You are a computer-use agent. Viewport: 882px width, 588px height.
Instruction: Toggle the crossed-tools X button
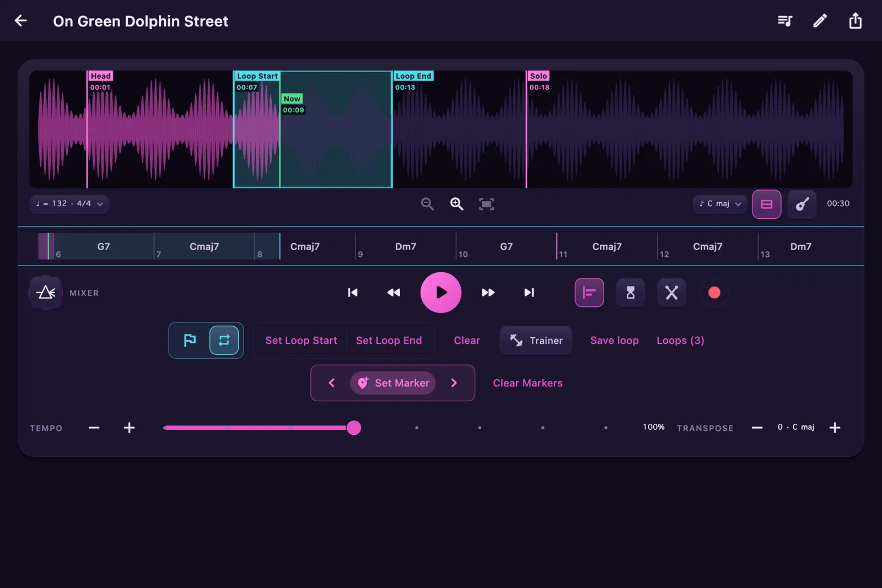click(x=671, y=293)
